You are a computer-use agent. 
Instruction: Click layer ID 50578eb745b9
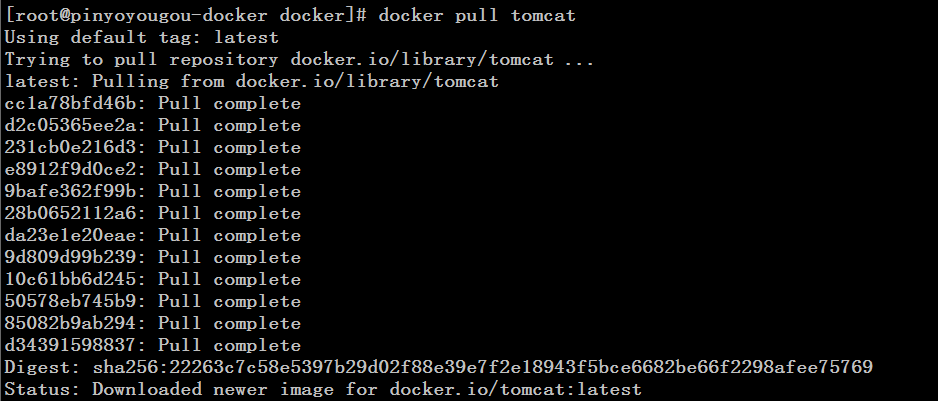coord(71,301)
